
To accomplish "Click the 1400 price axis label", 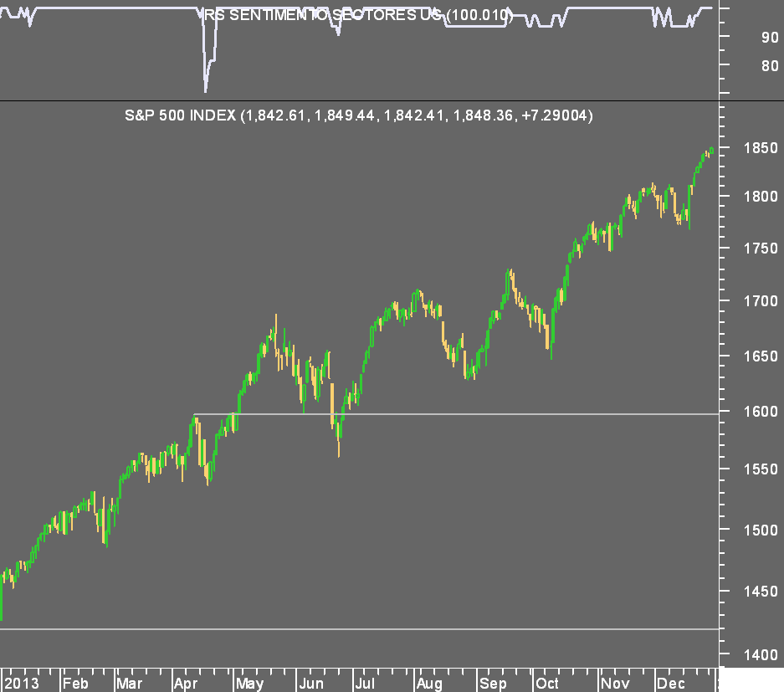I will tap(761, 654).
